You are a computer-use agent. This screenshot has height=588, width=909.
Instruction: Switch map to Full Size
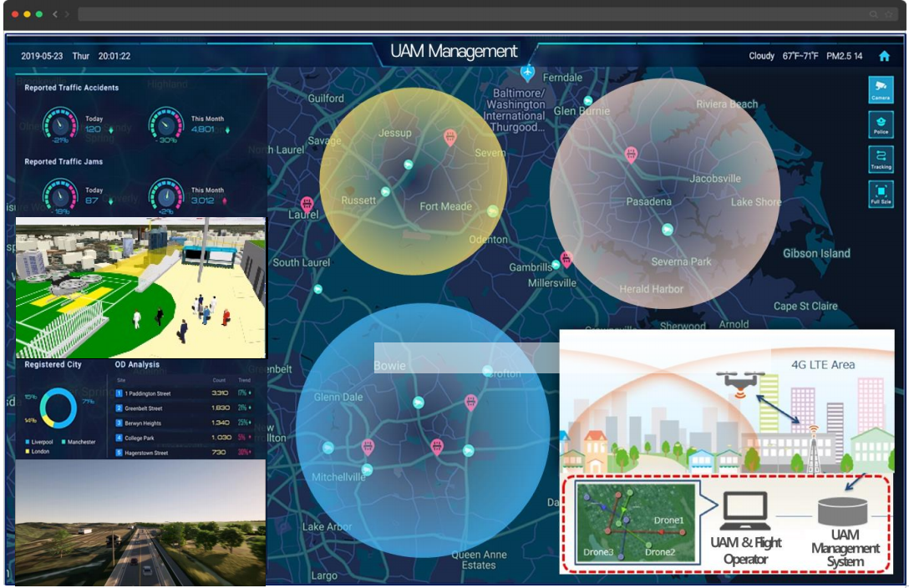881,194
